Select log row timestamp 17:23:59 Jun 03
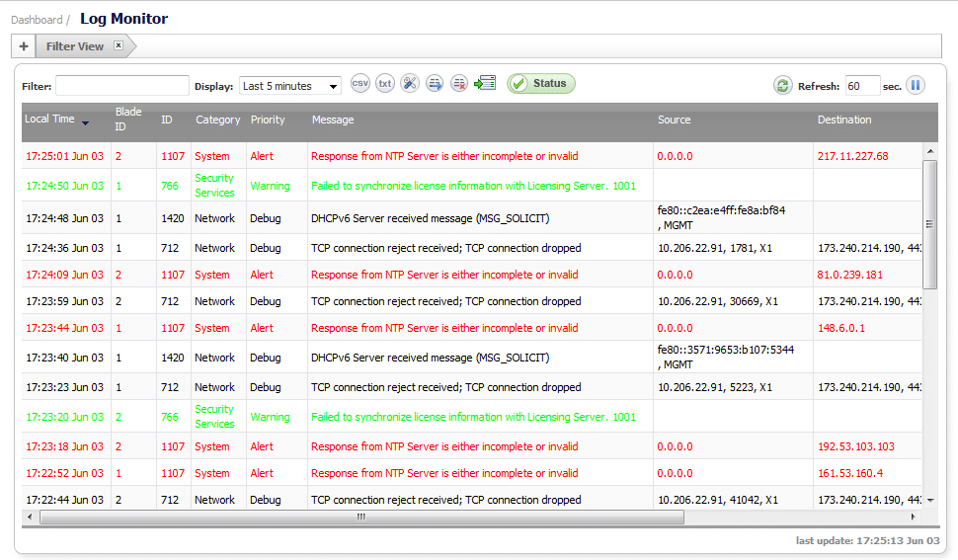Viewport: 958px width, 560px height. pyautogui.click(x=65, y=301)
